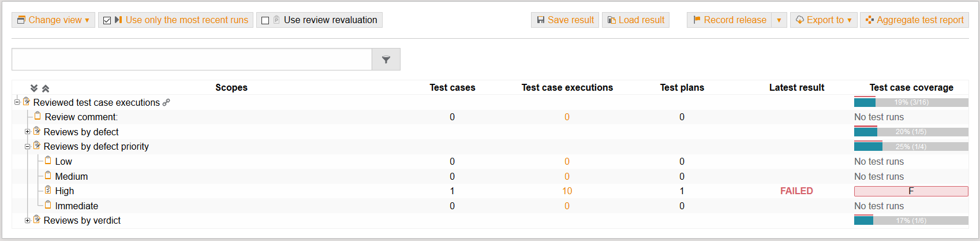Click the Save result button

tap(564, 20)
